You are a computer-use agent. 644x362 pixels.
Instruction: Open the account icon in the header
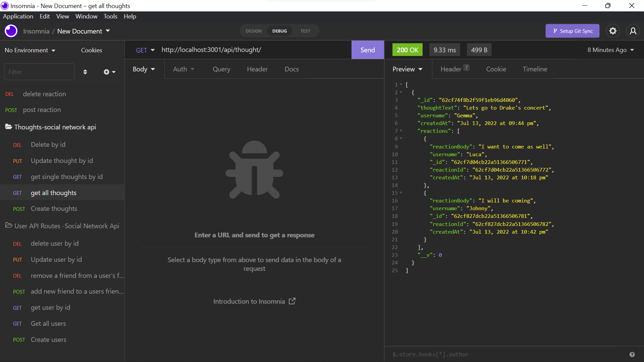click(633, 31)
